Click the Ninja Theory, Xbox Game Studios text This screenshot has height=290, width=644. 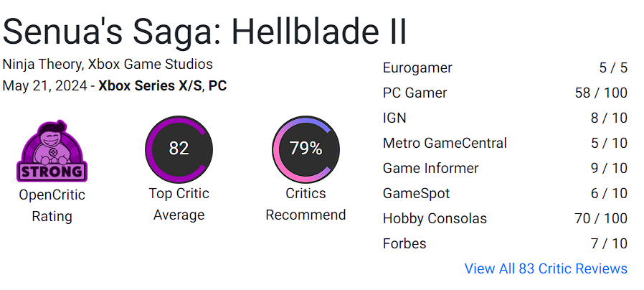[x=108, y=64]
